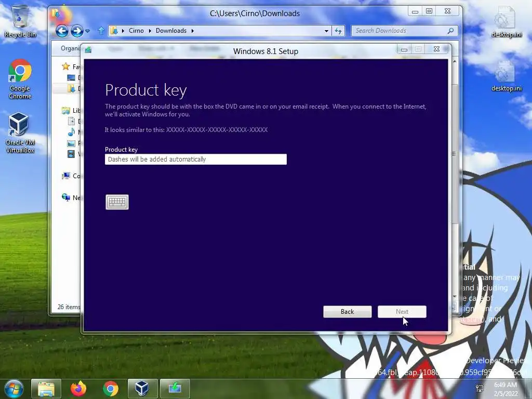Screen dimensions: 532x399
Task: Click the Up folder arrow in Explorer
Action: [101, 31]
